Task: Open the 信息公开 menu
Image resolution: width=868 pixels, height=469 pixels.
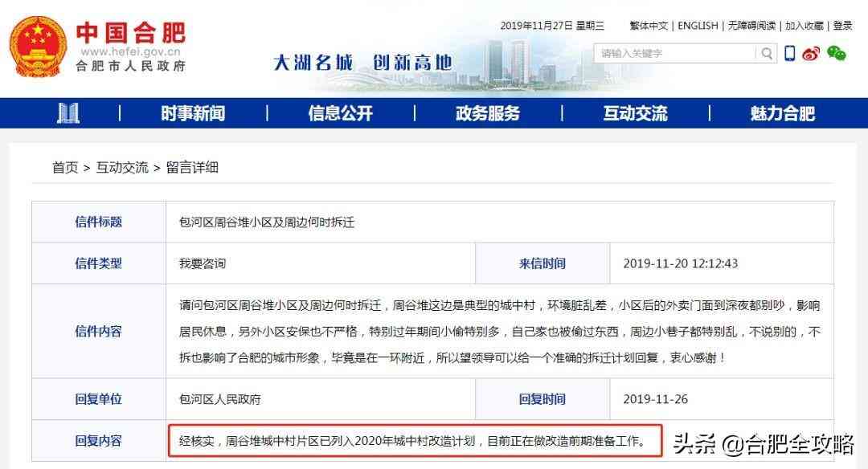Action: tap(340, 113)
